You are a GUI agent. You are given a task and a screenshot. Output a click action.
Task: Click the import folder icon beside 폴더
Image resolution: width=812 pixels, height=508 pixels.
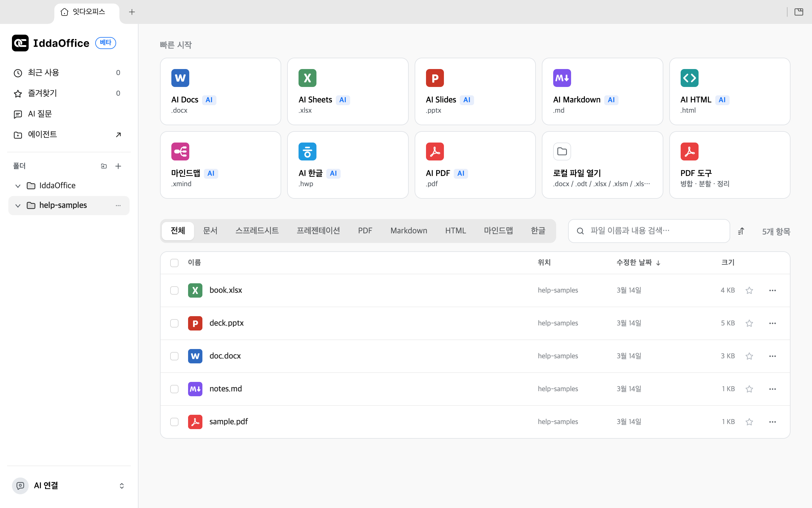pos(104,166)
